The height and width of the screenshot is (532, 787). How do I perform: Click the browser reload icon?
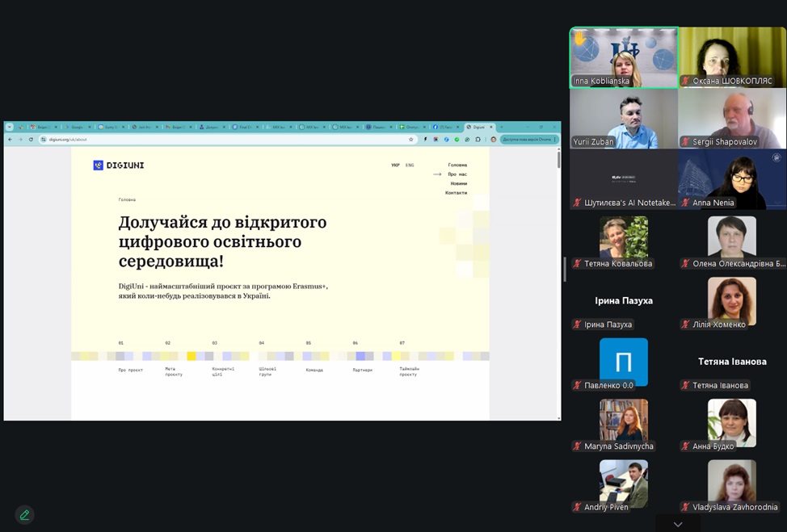32,140
